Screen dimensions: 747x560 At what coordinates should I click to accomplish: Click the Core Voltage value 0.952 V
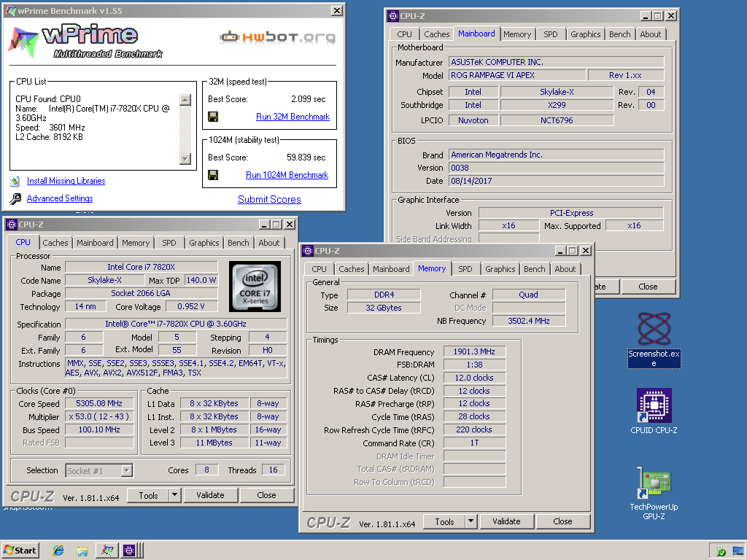[190, 307]
